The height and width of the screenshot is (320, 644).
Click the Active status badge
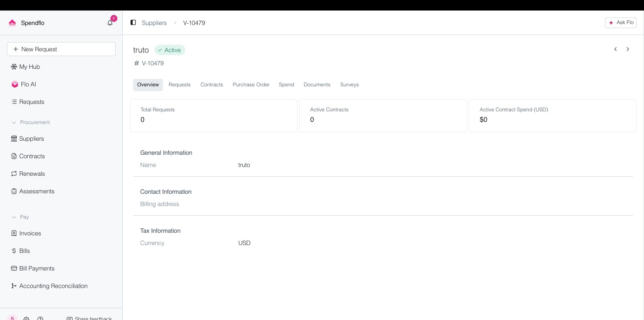click(x=170, y=50)
